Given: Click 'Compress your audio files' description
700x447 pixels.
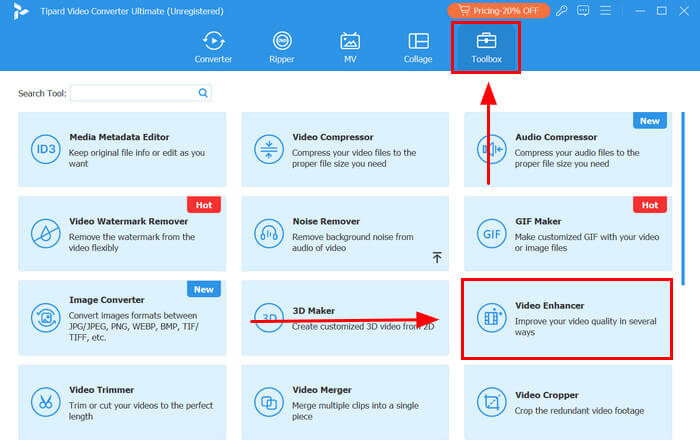Looking at the screenshot, I should click(577, 158).
